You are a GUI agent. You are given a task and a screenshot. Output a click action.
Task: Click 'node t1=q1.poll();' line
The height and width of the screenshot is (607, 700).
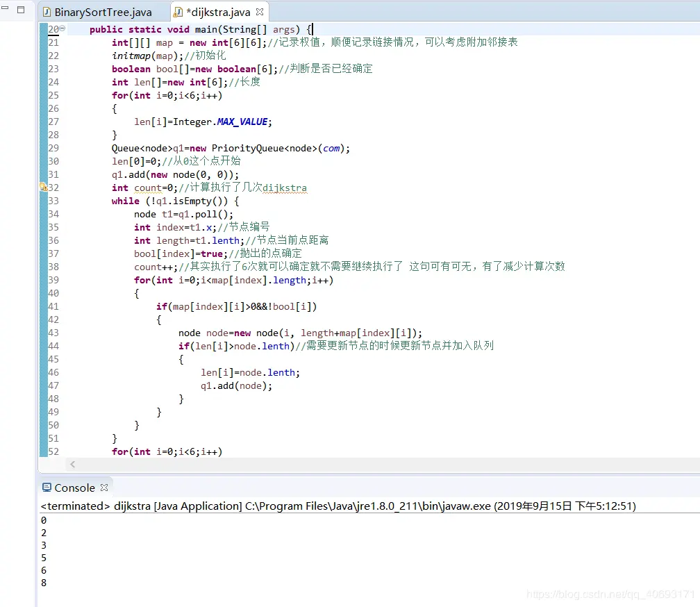(183, 214)
